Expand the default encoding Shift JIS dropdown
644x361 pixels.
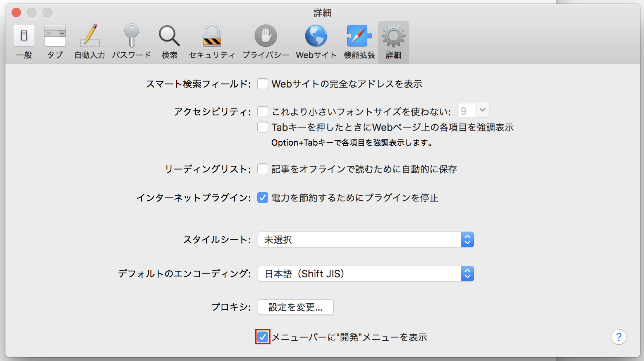click(x=365, y=274)
